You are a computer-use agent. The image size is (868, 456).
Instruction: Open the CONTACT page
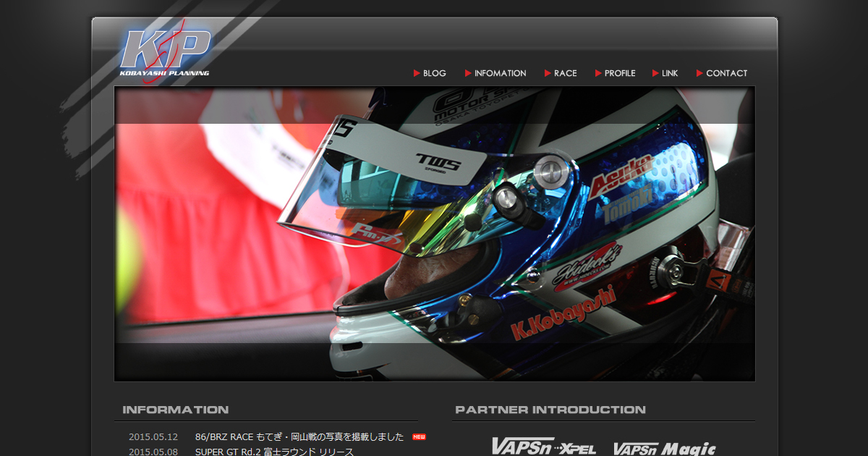722,73
